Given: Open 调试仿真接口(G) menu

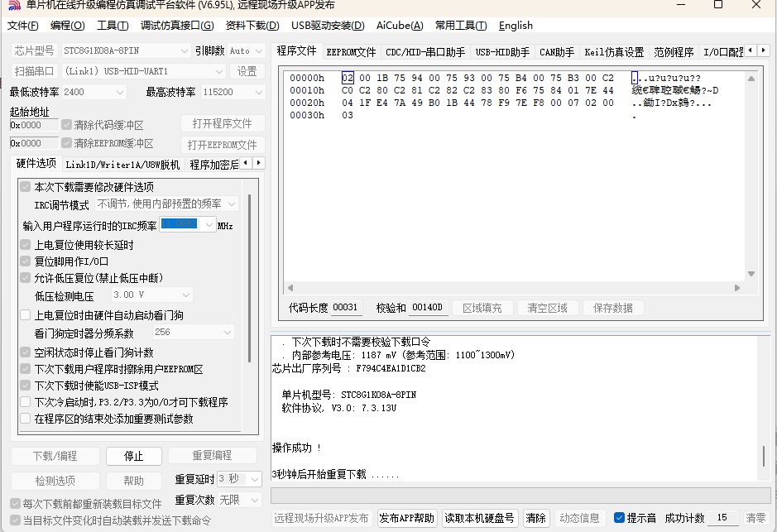Looking at the screenshot, I should click(x=177, y=26).
